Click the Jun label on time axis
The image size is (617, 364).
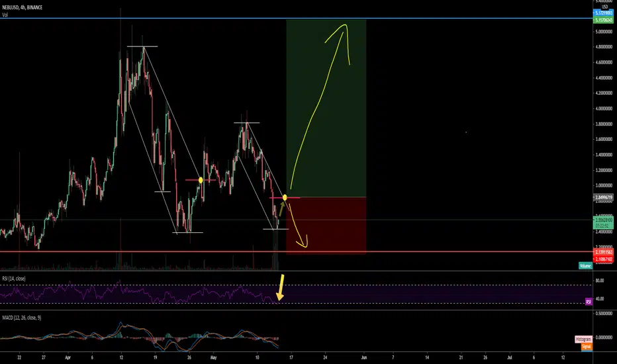[x=364, y=357]
